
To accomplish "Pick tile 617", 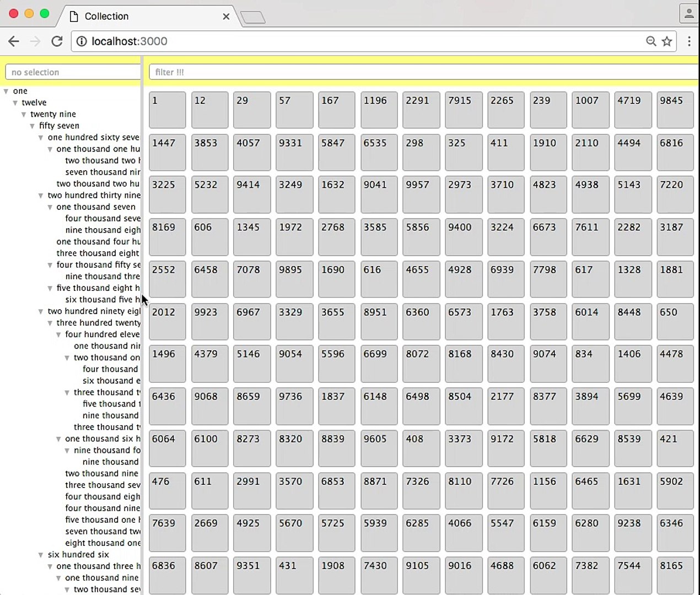I will [590, 279].
